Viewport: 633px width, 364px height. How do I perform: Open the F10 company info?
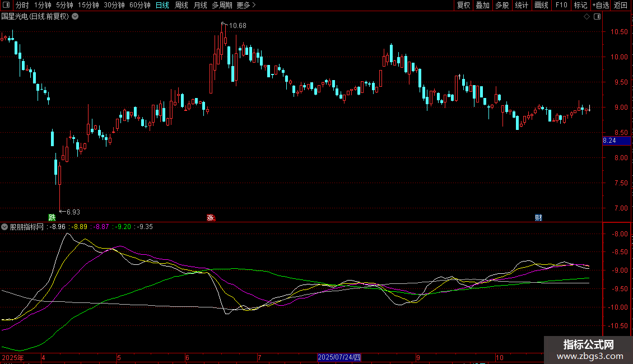pyautogui.click(x=561, y=6)
